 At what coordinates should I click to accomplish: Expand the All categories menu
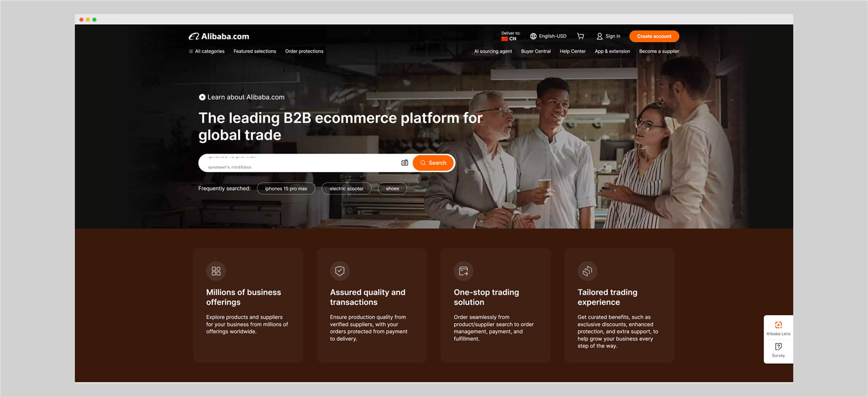point(206,52)
